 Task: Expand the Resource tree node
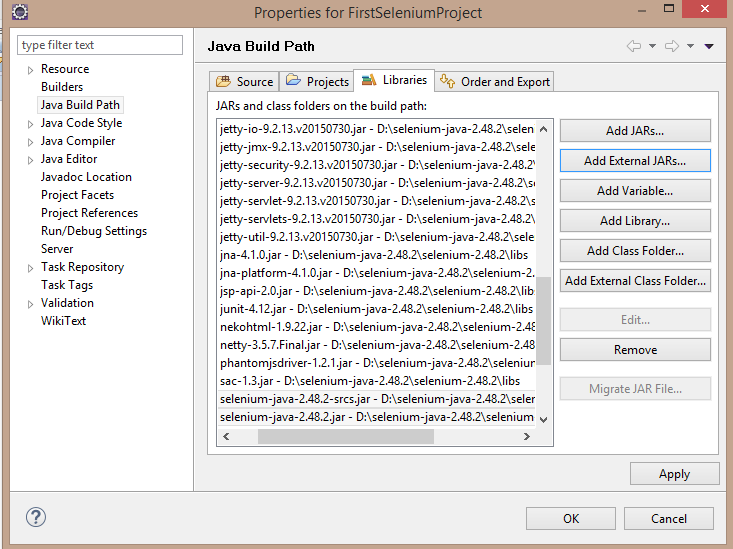[30, 70]
